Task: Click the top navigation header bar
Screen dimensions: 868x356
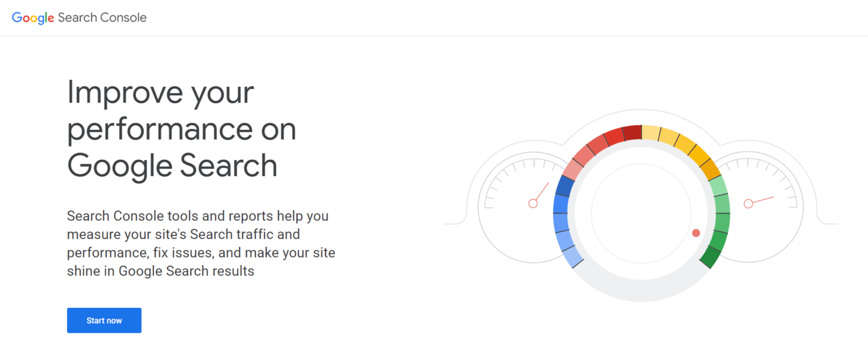Action: 434,17
